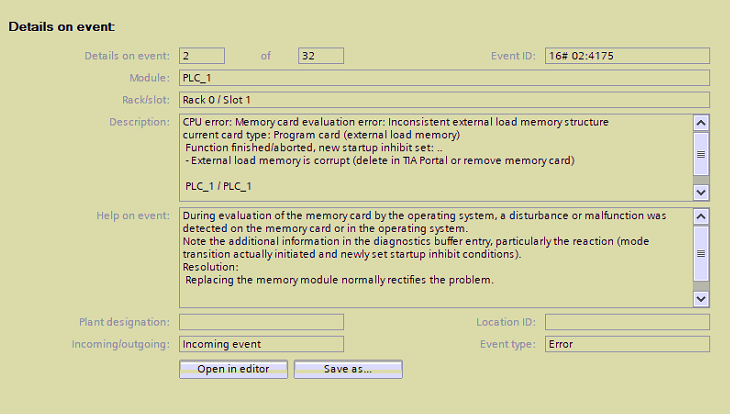Click Description scrollbar thumb
This screenshot has width=730, height=414.
tap(701, 154)
